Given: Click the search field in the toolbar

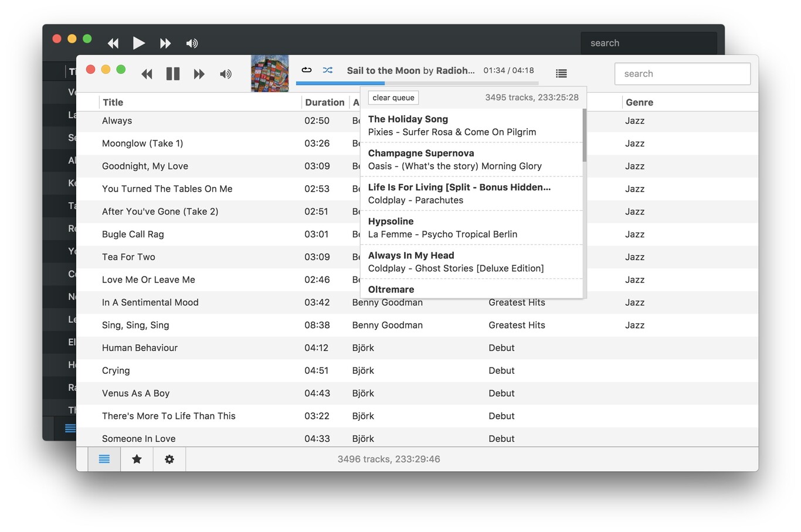Looking at the screenshot, I should tap(682, 73).
